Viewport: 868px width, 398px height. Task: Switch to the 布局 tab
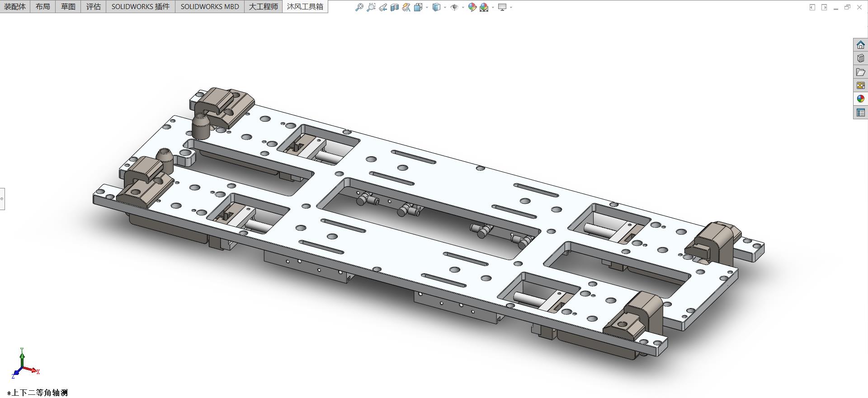pos(43,6)
